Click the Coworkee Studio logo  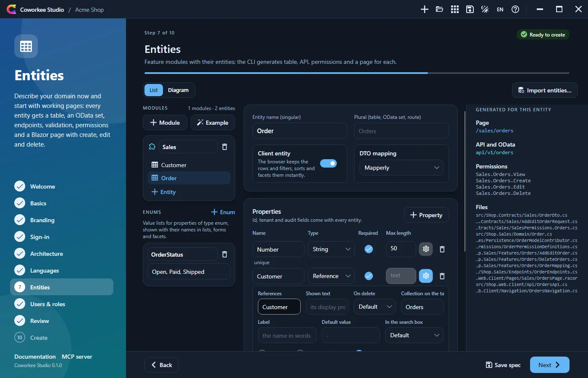pyautogui.click(x=11, y=9)
